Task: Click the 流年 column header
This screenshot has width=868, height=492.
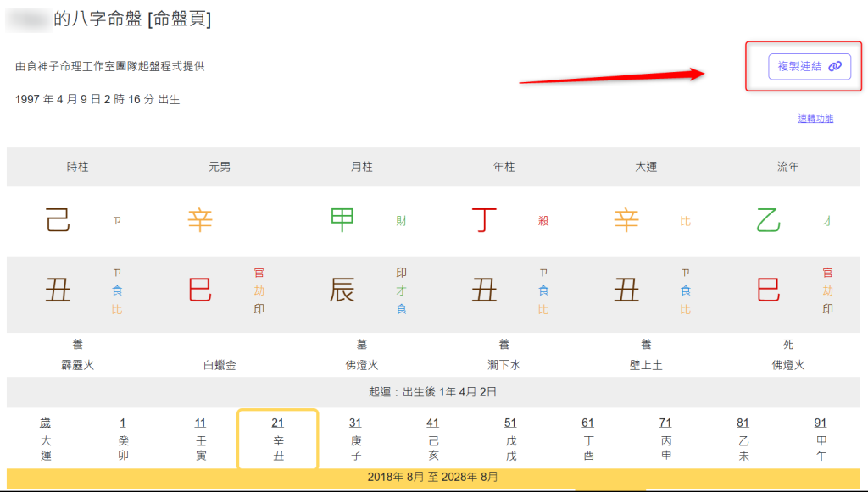Action: pos(788,168)
